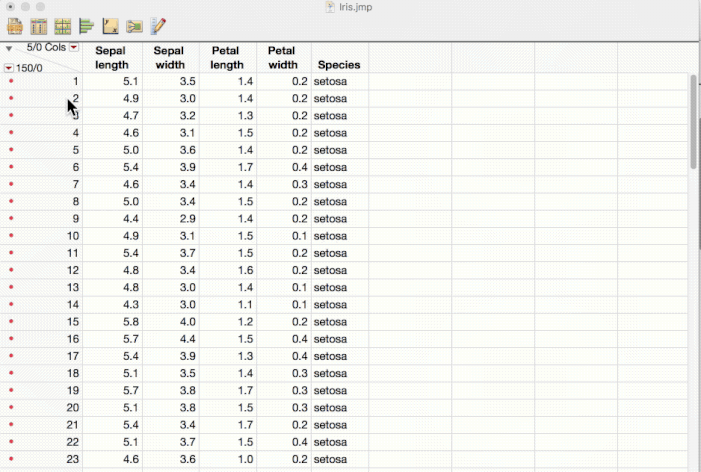This screenshot has height=472, width=701.
Task: Open the Fit Y by X platform icon
Action: [x=110, y=26]
